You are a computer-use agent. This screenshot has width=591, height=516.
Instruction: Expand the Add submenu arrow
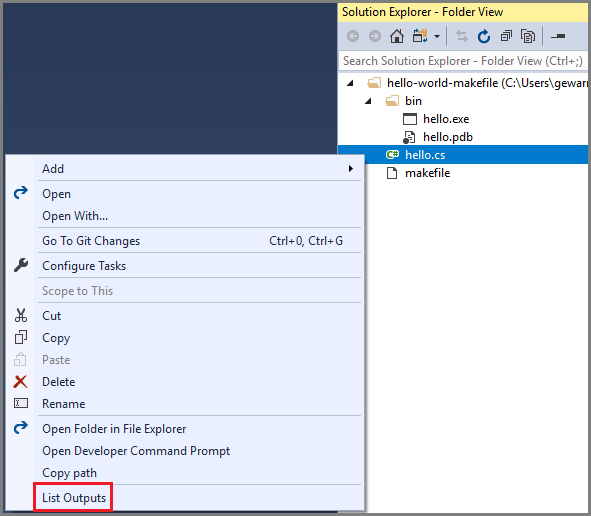tap(351, 168)
